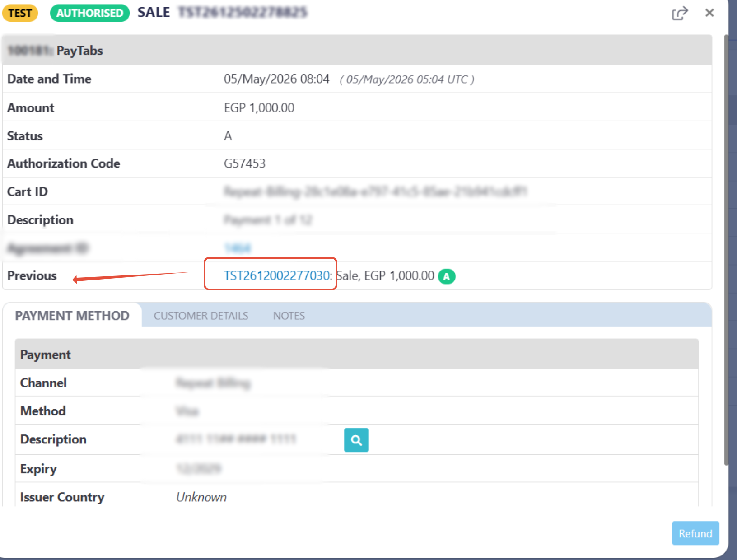This screenshot has height=560, width=737.
Task: Click the AUTHORISED status badge
Action: (x=90, y=13)
